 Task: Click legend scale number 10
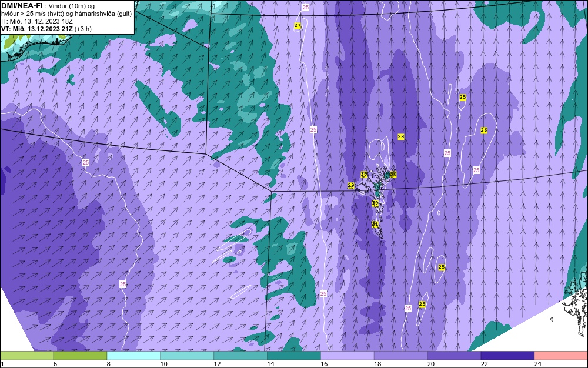[x=164, y=364]
